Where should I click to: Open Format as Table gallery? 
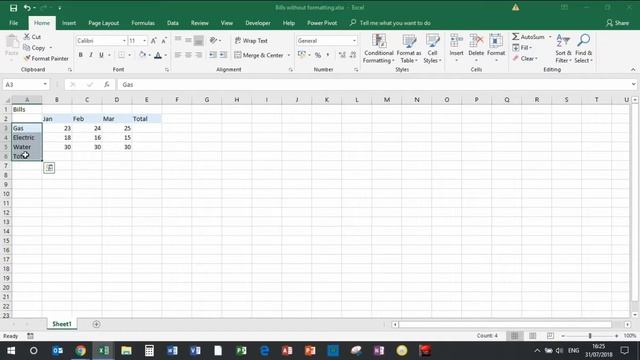[409, 49]
